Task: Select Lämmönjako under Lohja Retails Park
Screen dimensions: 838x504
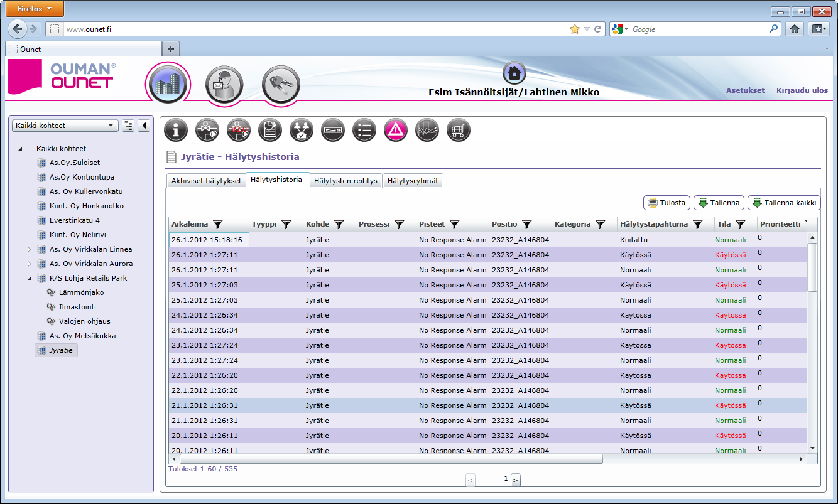Action: click(x=81, y=292)
